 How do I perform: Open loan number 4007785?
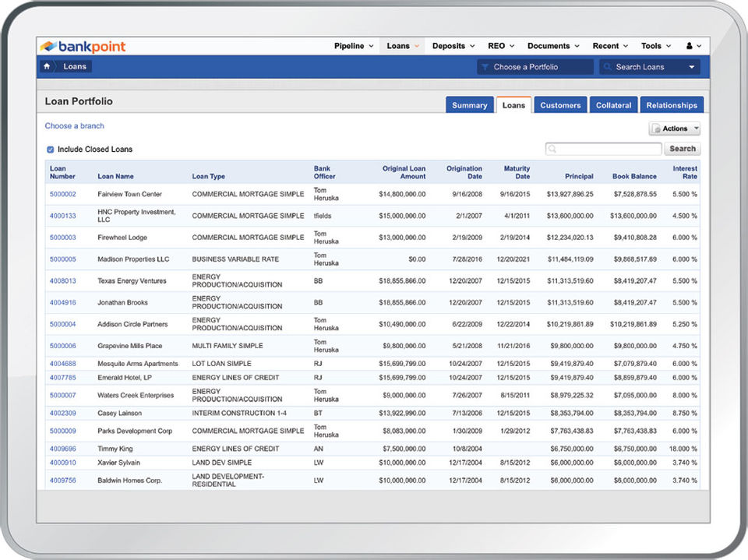[63, 378]
